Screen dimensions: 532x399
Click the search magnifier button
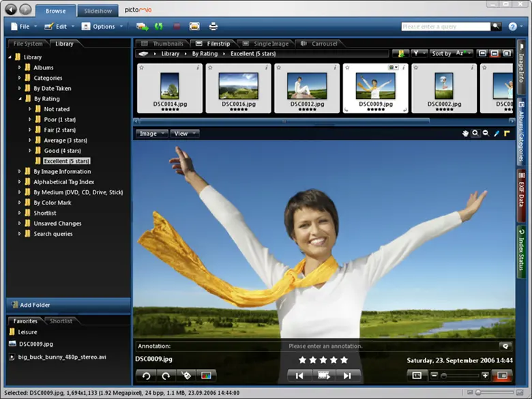click(x=496, y=26)
